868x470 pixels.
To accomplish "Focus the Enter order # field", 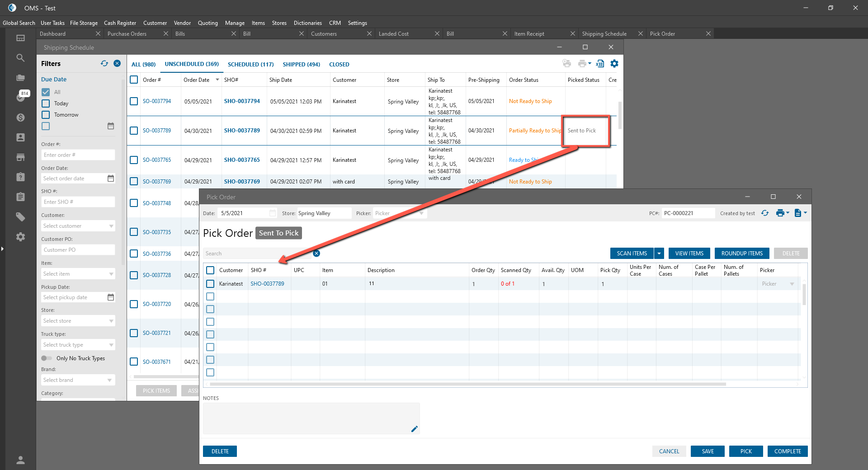I will coord(78,155).
